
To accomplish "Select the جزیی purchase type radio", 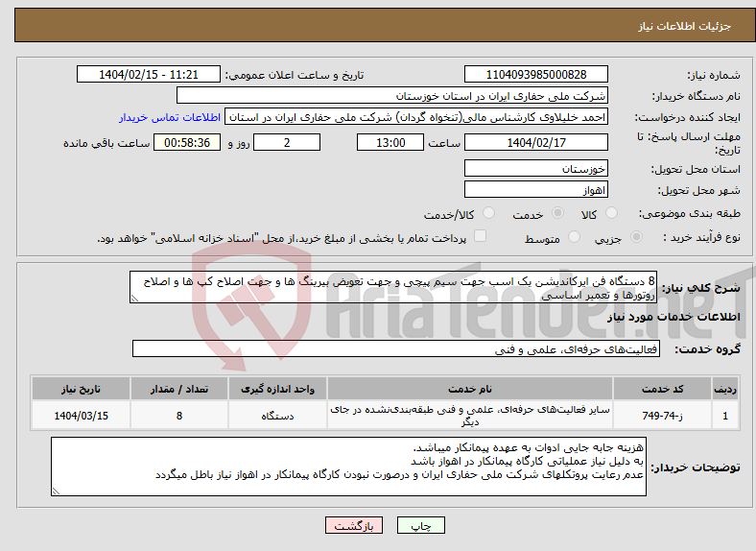I will (636, 237).
